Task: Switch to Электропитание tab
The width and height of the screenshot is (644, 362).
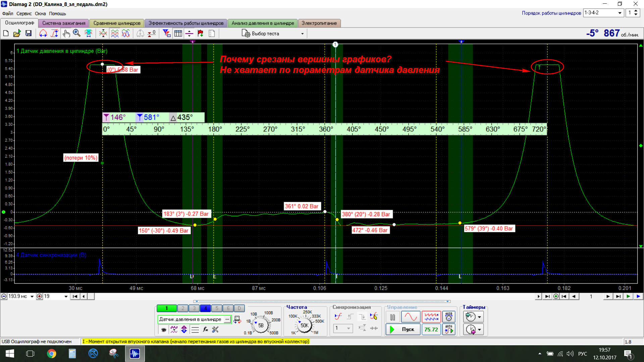Action: point(319,23)
